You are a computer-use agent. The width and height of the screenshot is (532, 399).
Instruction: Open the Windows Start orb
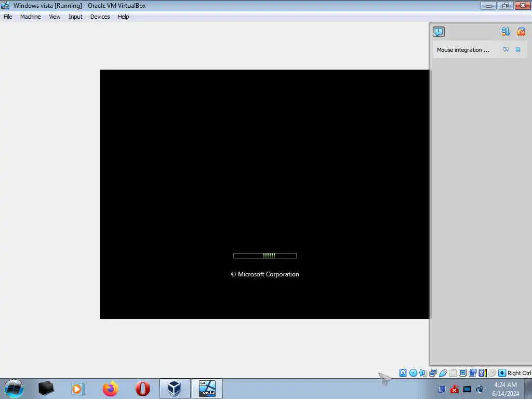tap(14, 389)
